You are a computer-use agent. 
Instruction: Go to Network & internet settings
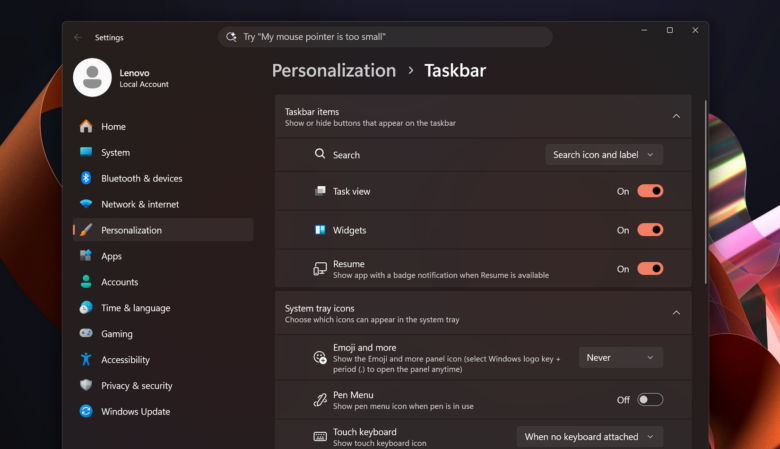[163, 204]
